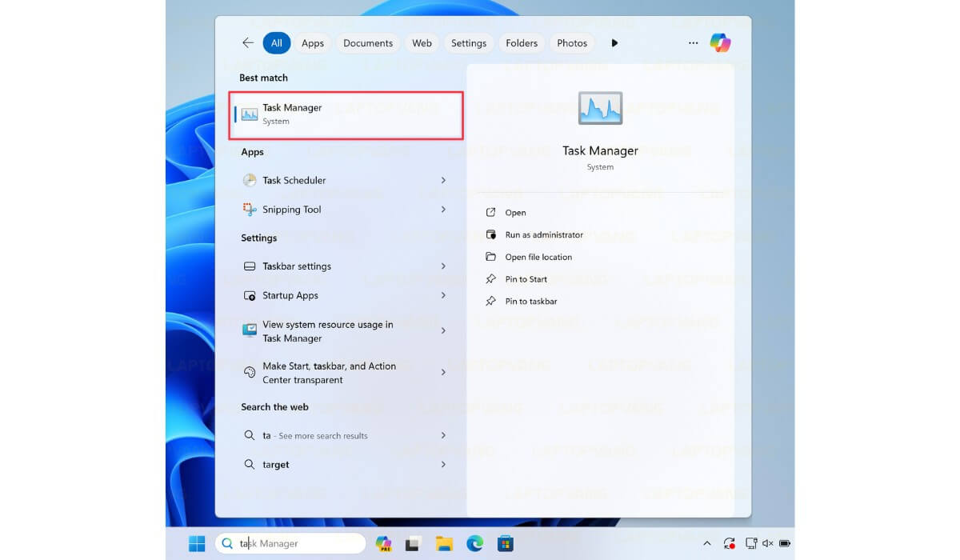Switch to the Settings filter tab
The height and width of the screenshot is (560, 960).
coord(469,43)
